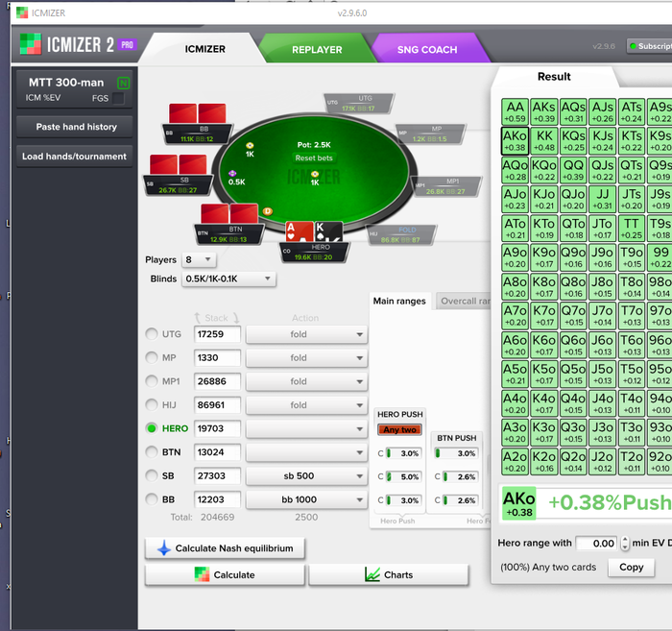Open the Blinds 0.5K/1K-0.1K dropdown
672x631 pixels.
[x=228, y=279]
